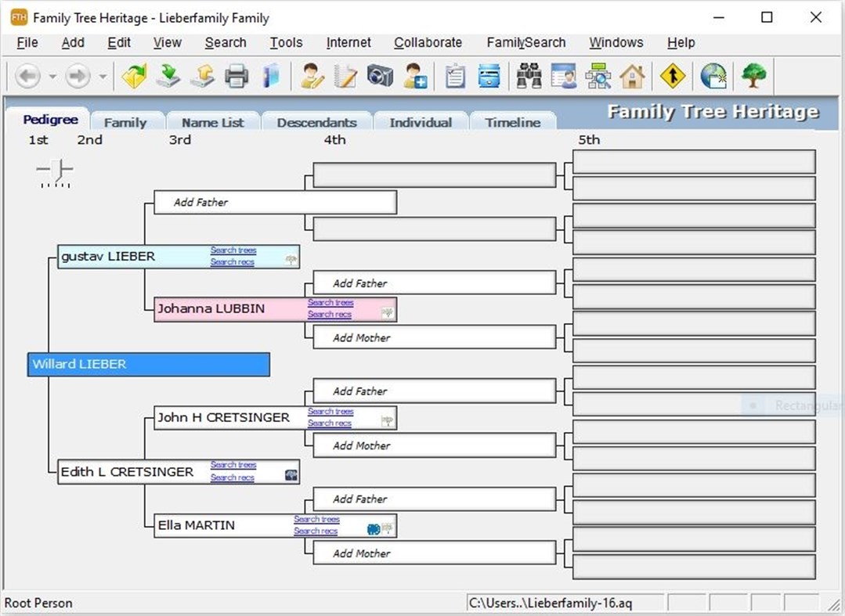Click the yellow arrow navigation icon

(672, 76)
